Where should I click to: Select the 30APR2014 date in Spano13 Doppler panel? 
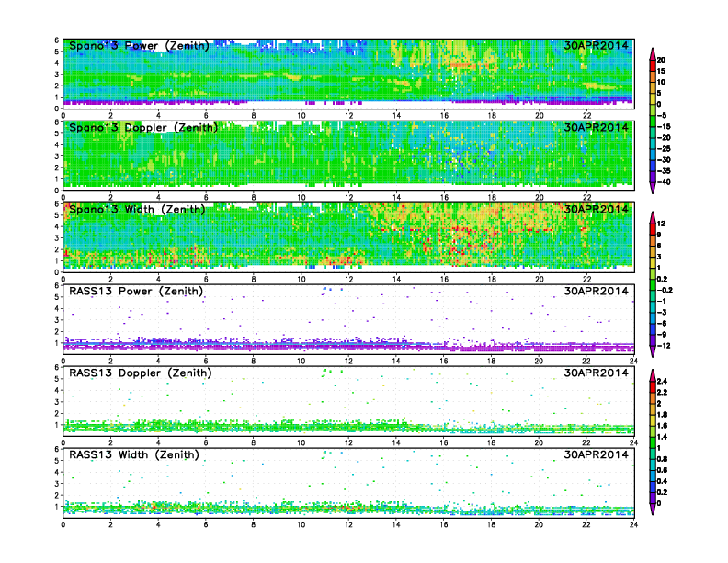[x=597, y=127]
